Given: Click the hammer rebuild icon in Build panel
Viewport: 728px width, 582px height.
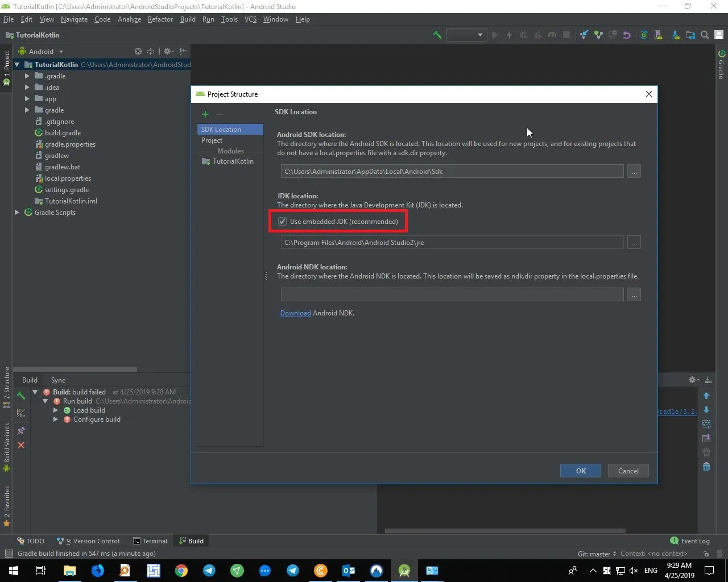Looking at the screenshot, I should pyautogui.click(x=21, y=395).
